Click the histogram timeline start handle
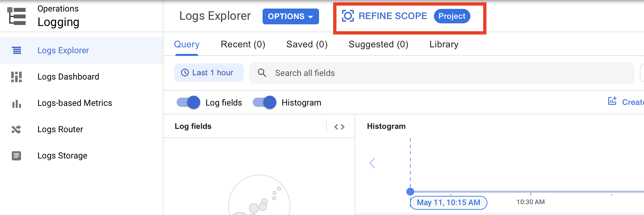 point(410,192)
